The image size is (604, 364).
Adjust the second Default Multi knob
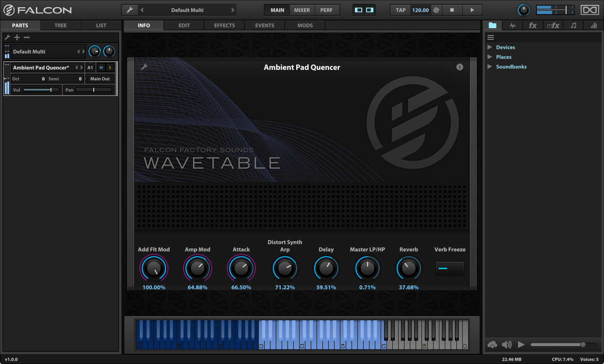(109, 51)
